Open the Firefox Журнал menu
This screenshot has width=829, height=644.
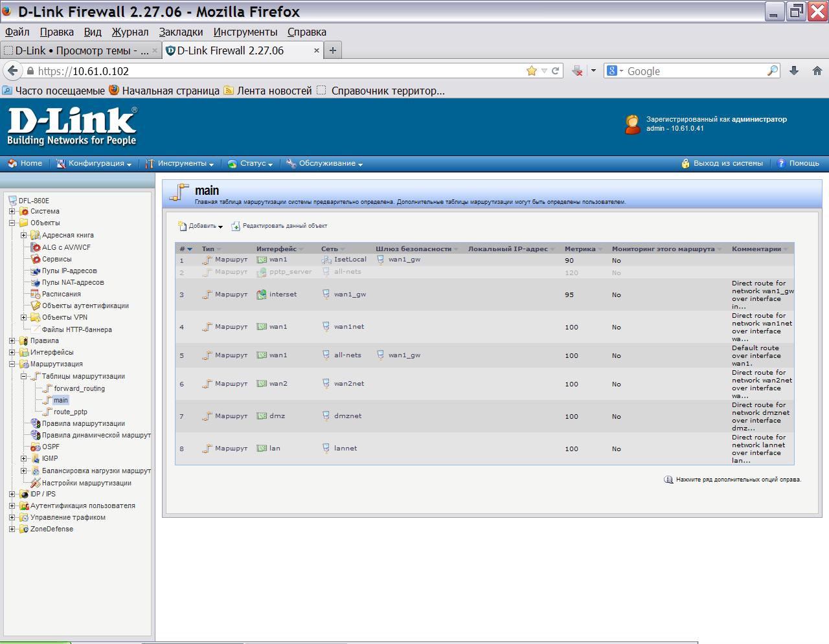tap(130, 32)
